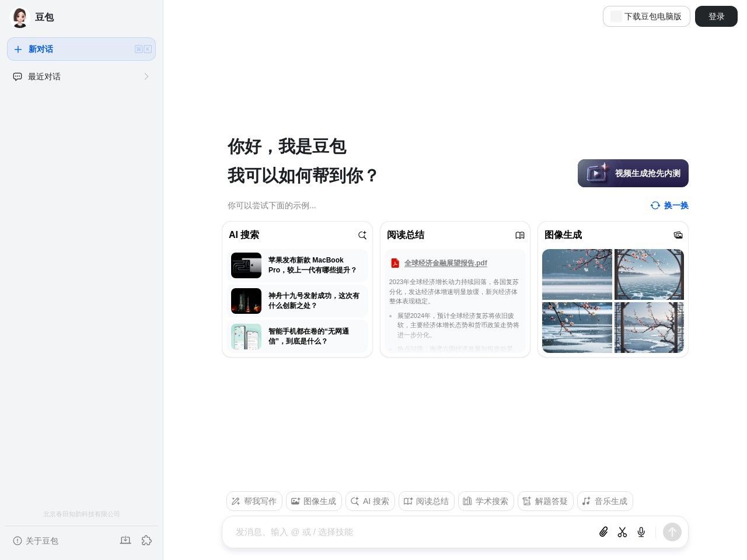Choose the 图像生成 skill chip
Viewport: 747px width, 560px height.
(314, 501)
